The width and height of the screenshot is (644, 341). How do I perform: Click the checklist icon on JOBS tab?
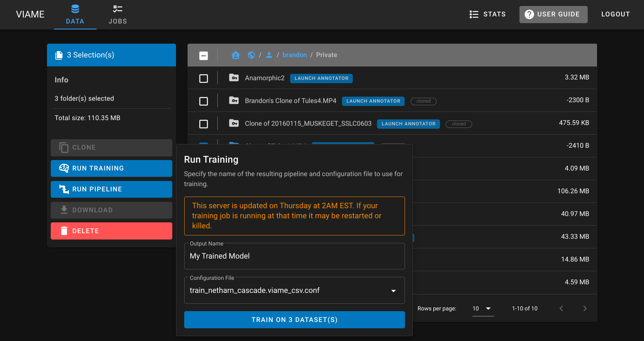tap(118, 9)
